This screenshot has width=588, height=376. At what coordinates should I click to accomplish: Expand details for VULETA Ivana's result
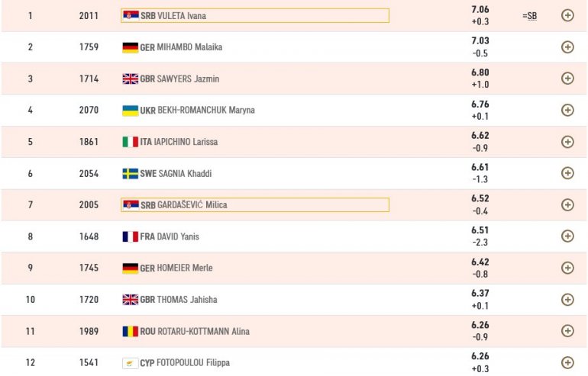click(x=567, y=15)
